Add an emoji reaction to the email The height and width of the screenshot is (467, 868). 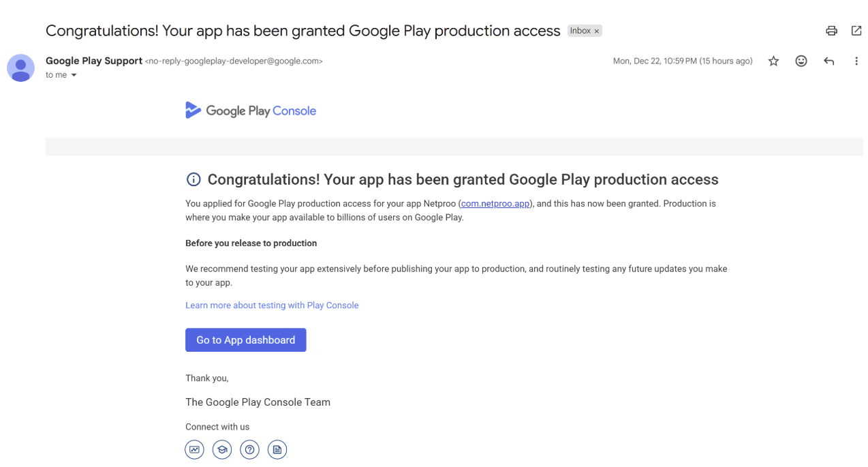tap(801, 61)
